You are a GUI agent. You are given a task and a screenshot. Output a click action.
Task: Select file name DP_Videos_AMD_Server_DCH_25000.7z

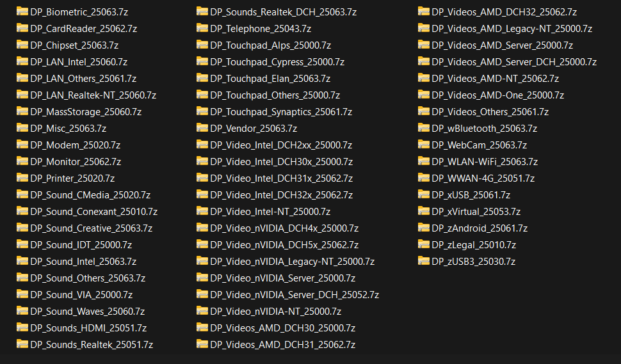514,62
